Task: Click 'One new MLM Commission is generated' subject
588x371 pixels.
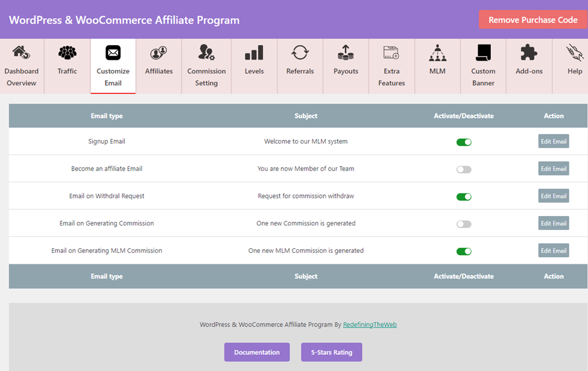Action: pos(306,250)
